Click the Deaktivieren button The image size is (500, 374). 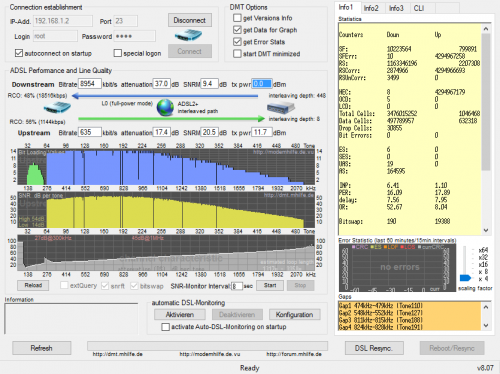pyautogui.click(x=237, y=315)
